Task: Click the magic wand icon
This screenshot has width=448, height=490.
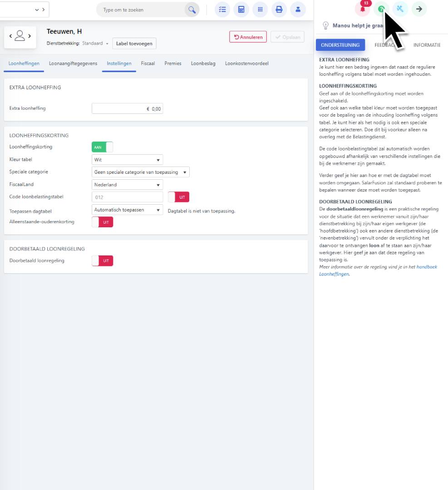Action: point(400,9)
